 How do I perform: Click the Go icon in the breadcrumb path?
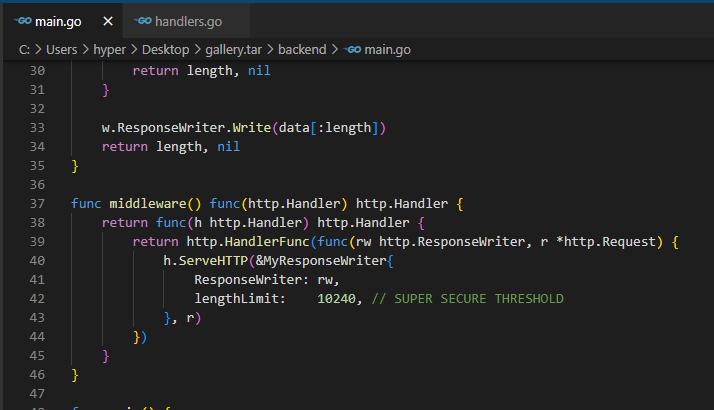click(352, 49)
